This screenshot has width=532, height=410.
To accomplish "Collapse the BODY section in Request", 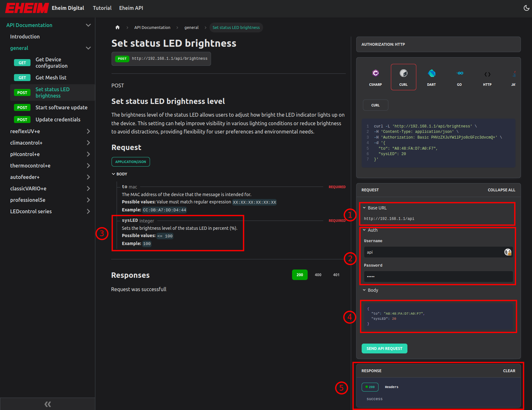I will 119,174.
